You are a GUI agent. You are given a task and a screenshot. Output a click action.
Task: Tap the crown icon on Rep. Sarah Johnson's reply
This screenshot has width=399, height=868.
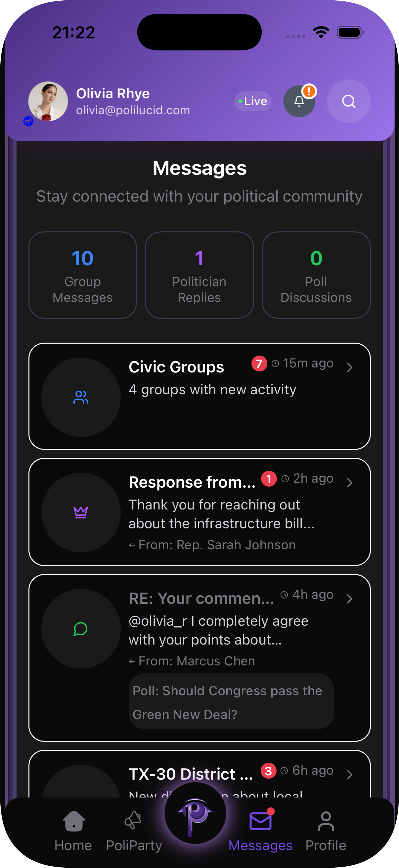coord(80,512)
